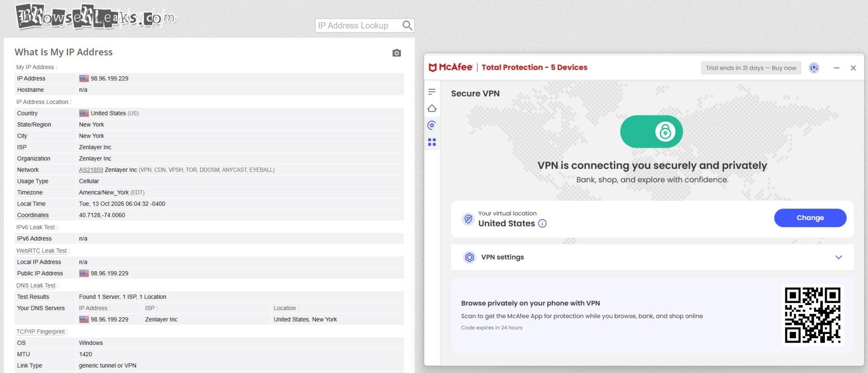Click US flag in Public IP Address row

click(x=84, y=273)
